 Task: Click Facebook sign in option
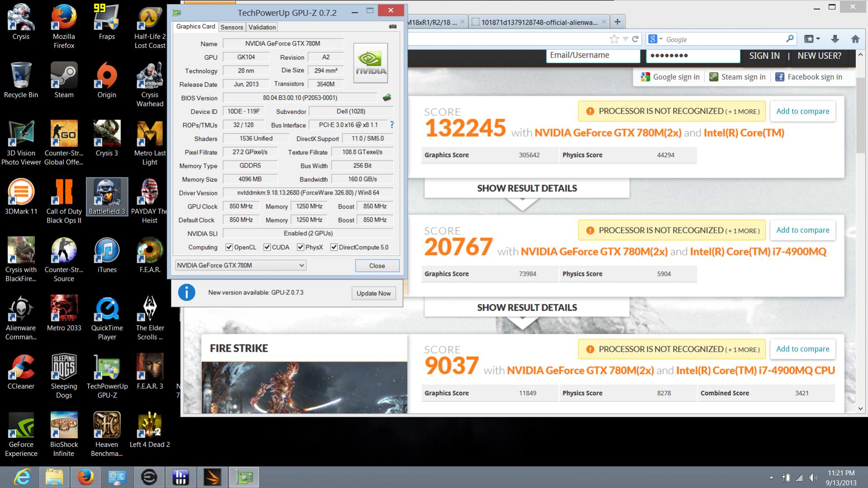tap(809, 77)
